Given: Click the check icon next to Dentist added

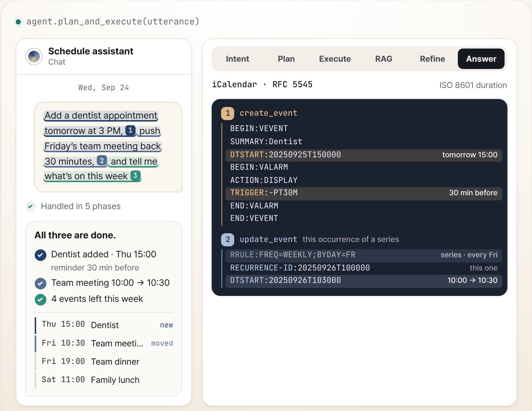Looking at the screenshot, I should point(41,255).
